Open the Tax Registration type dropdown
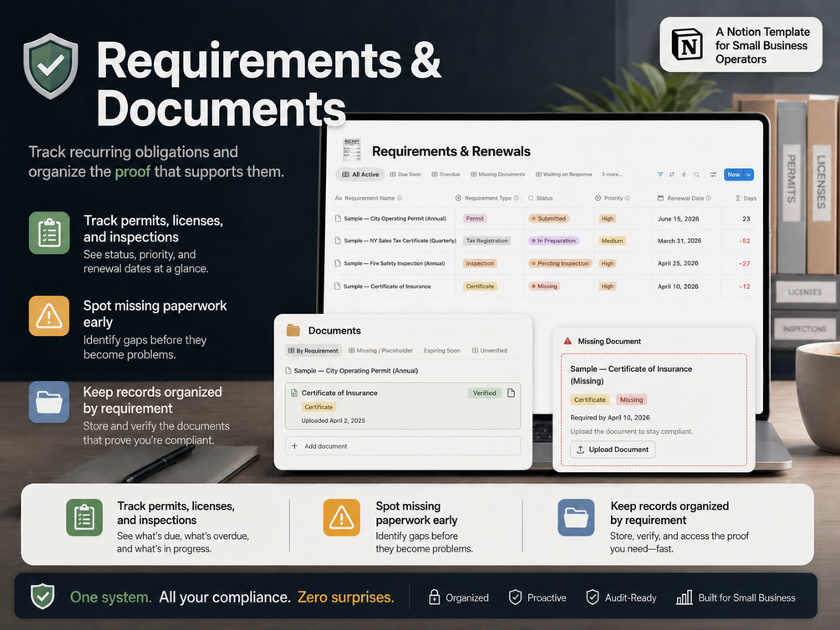840x630 pixels. [487, 241]
